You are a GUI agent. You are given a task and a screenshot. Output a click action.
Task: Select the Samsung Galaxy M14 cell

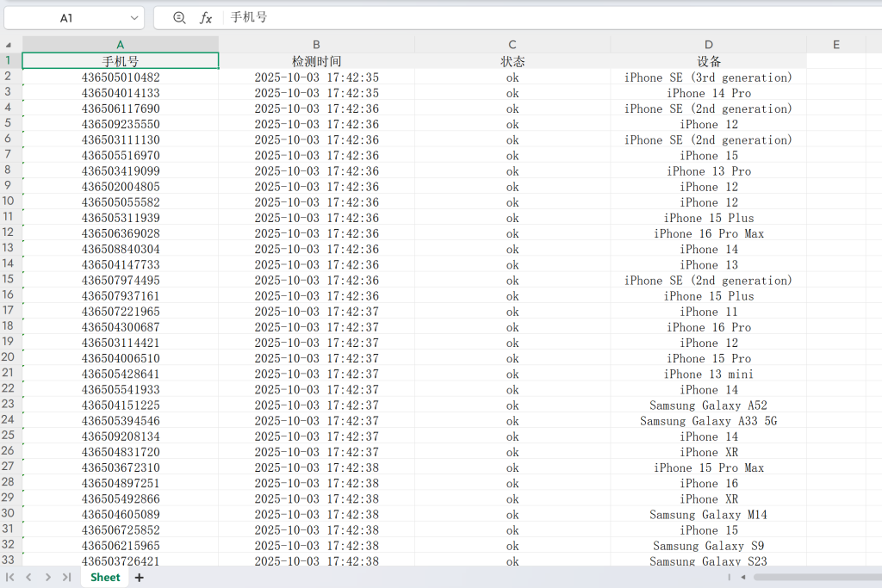(x=708, y=514)
